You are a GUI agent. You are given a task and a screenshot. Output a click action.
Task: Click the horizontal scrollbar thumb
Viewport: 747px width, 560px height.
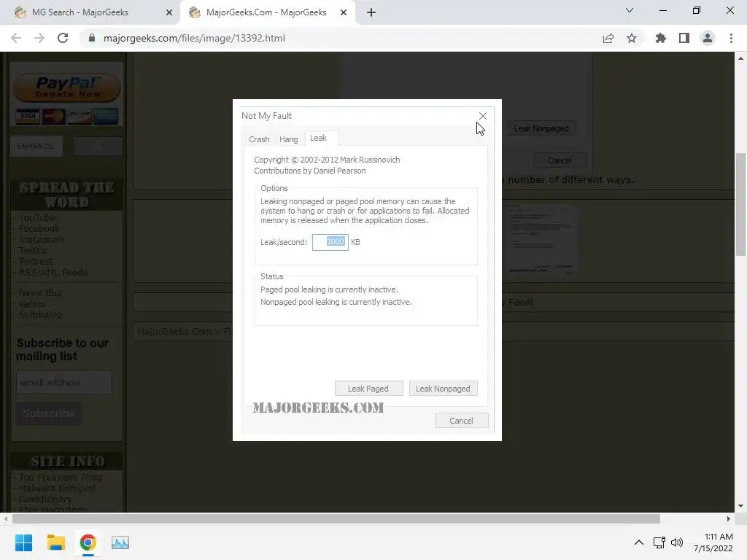pyautogui.click(x=336, y=518)
